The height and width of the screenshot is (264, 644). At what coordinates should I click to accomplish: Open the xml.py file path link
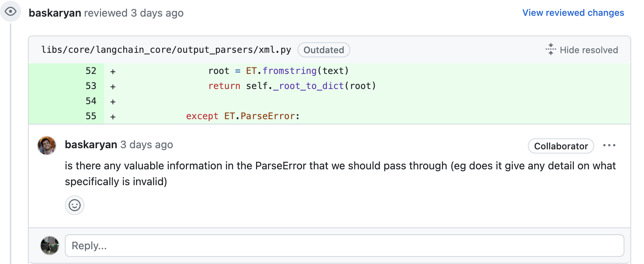tap(166, 50)
